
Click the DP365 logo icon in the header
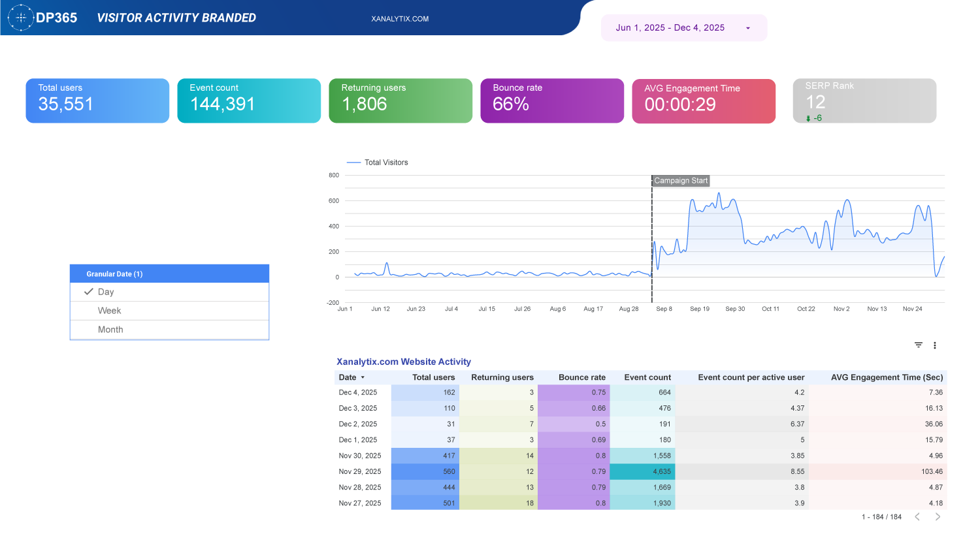[20, 18]
